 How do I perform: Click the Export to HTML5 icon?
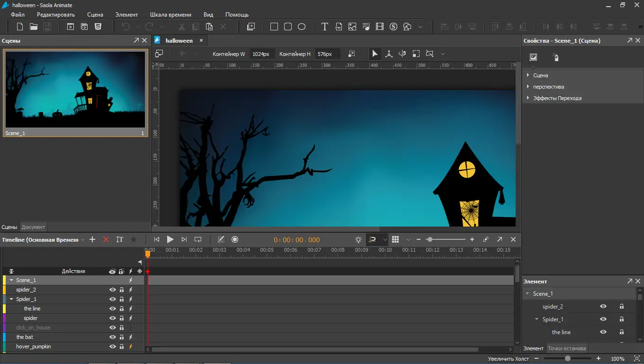click(98, 27)
